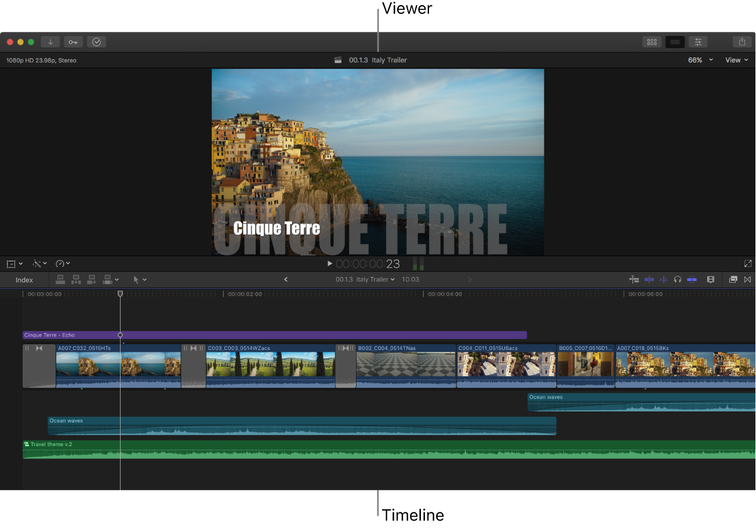Screen dimensions: 756x532
Task: Open the Transitions browser
Action: coord(748,279)
